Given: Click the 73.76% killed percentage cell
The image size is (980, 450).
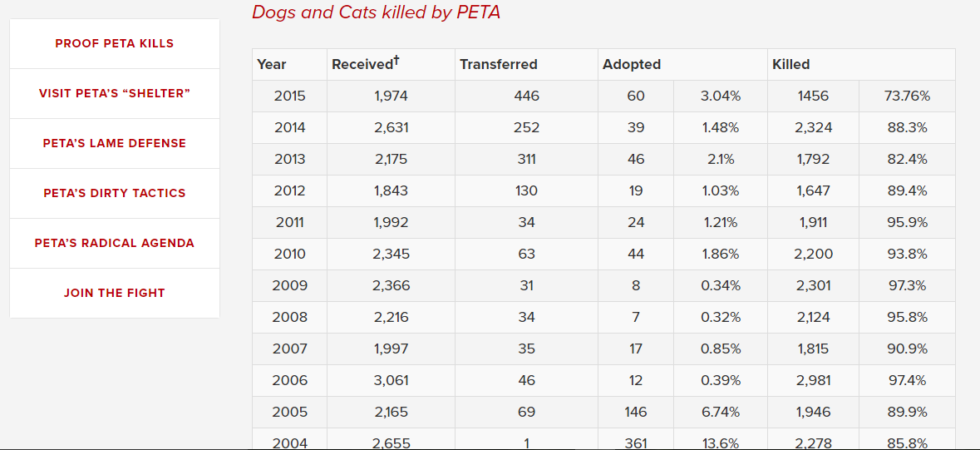Looking at the screenshot, I should coord(907,96).
